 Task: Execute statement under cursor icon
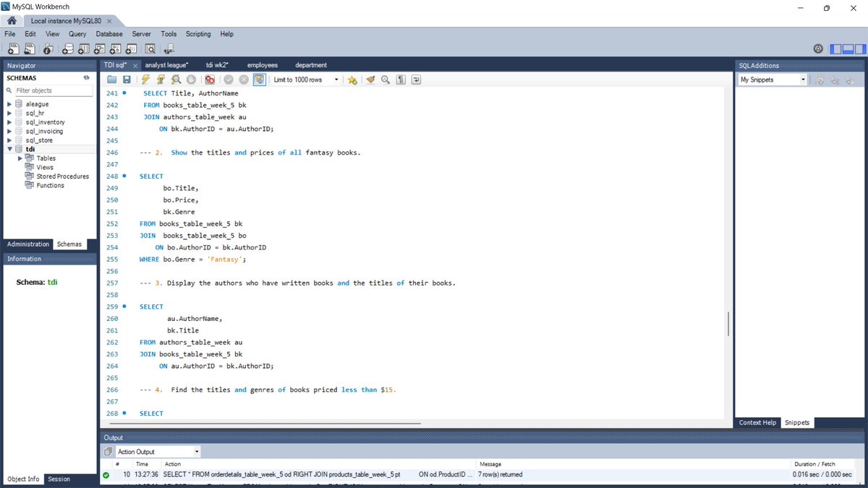tap(161, 80)
